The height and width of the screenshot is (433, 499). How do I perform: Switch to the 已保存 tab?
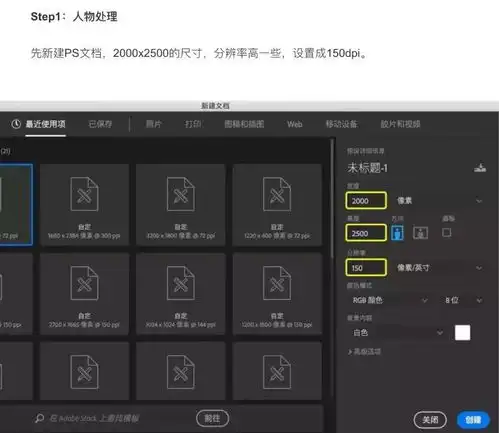100,124
